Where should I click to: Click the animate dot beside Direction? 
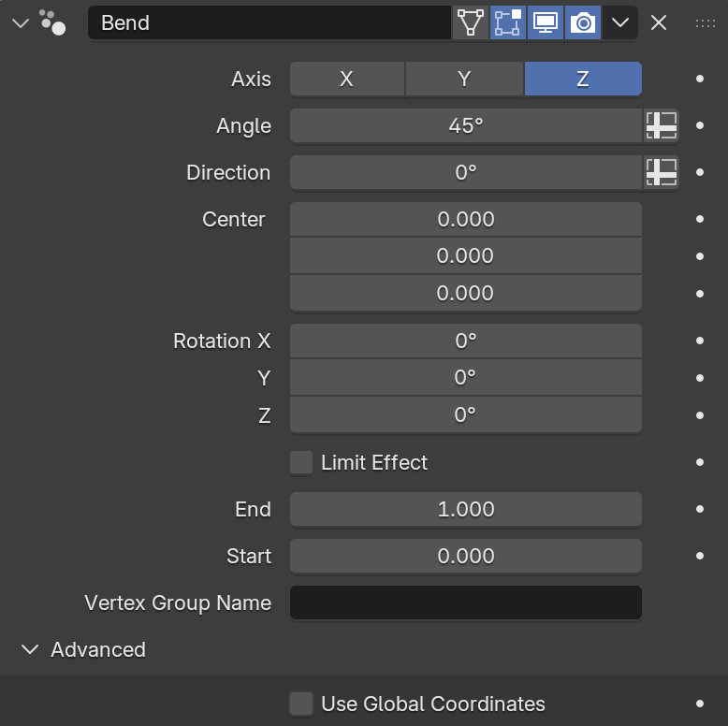(x=700, y=173)
